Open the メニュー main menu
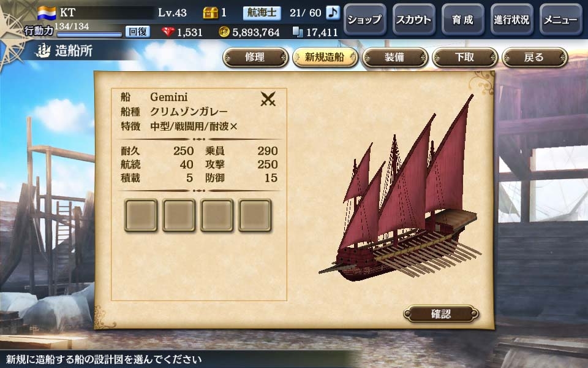Image resolution: width=588 pixels, height=368 pixels. coord(561,20)
